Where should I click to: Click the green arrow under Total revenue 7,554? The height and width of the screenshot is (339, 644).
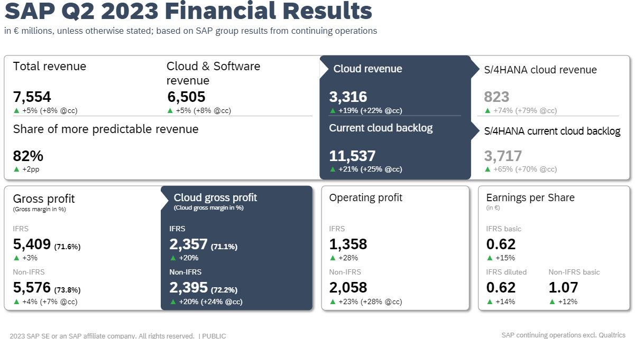click(16, 110)
